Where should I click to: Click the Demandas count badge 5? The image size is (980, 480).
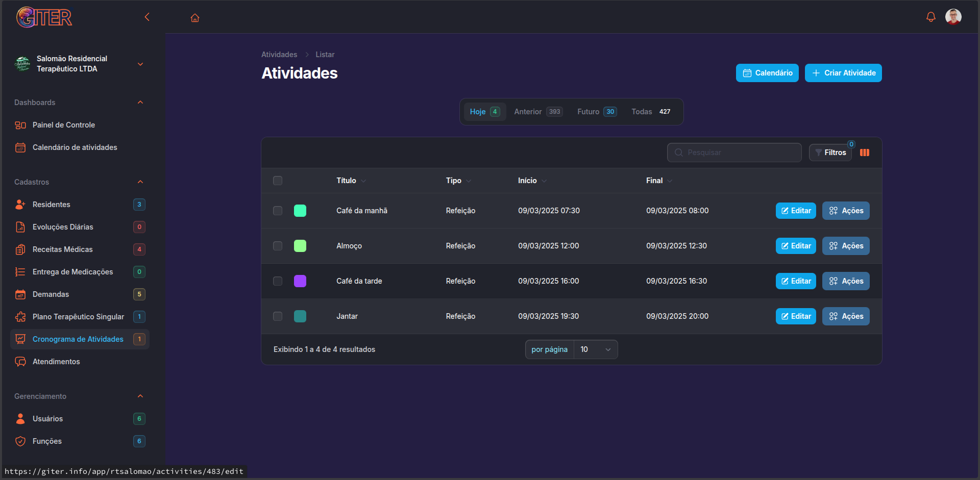(139, 294)
